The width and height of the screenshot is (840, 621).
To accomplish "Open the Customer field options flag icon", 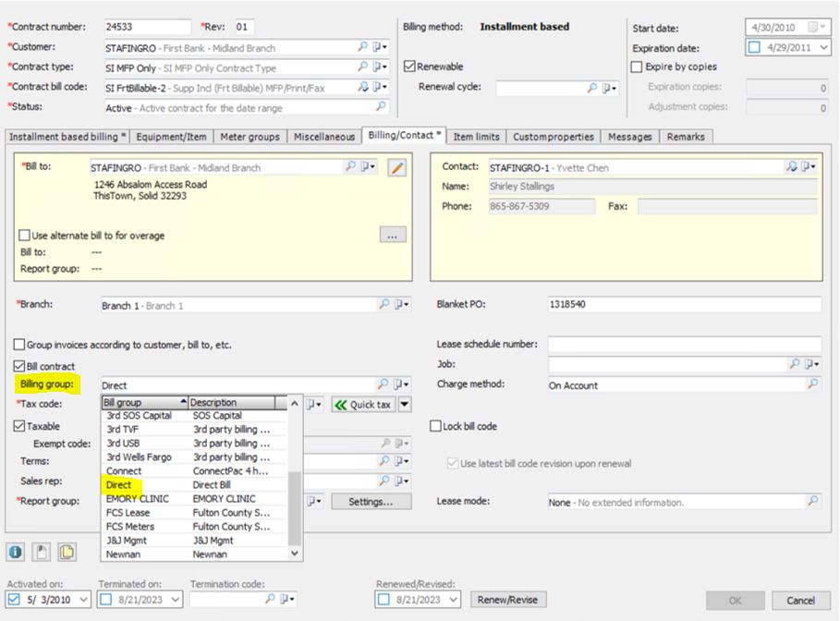I will [x=380, y=47].
